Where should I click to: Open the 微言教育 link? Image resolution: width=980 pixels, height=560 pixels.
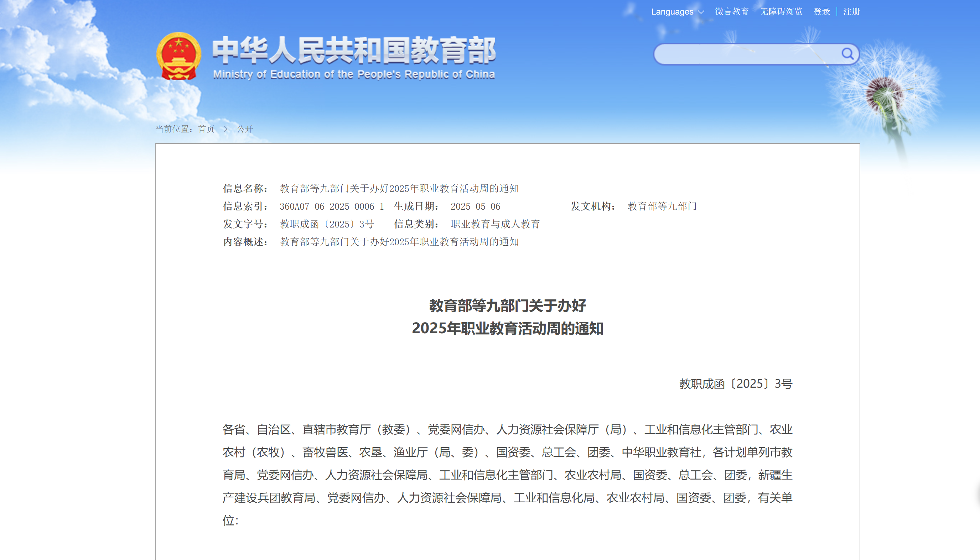click(x=731, y=11)
